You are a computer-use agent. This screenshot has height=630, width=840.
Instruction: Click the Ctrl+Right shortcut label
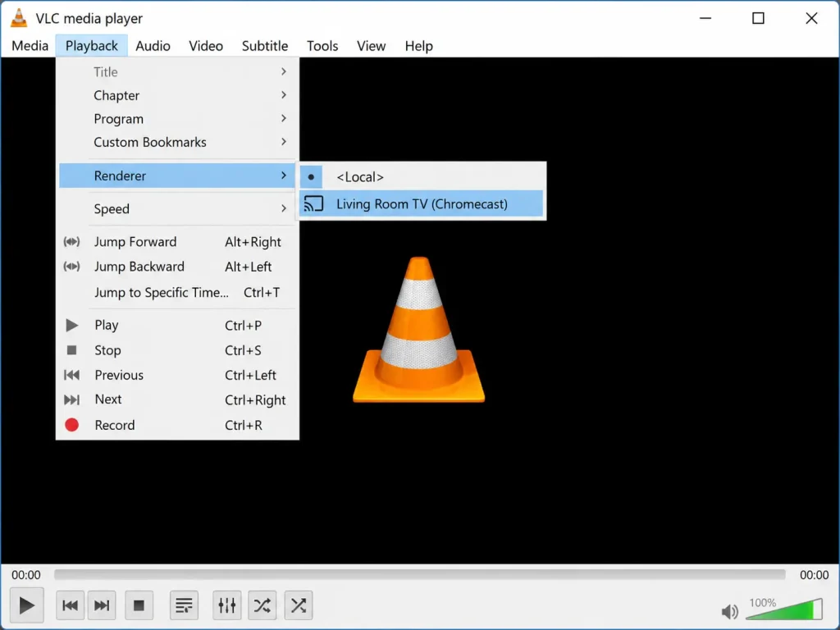click(255, 400)
